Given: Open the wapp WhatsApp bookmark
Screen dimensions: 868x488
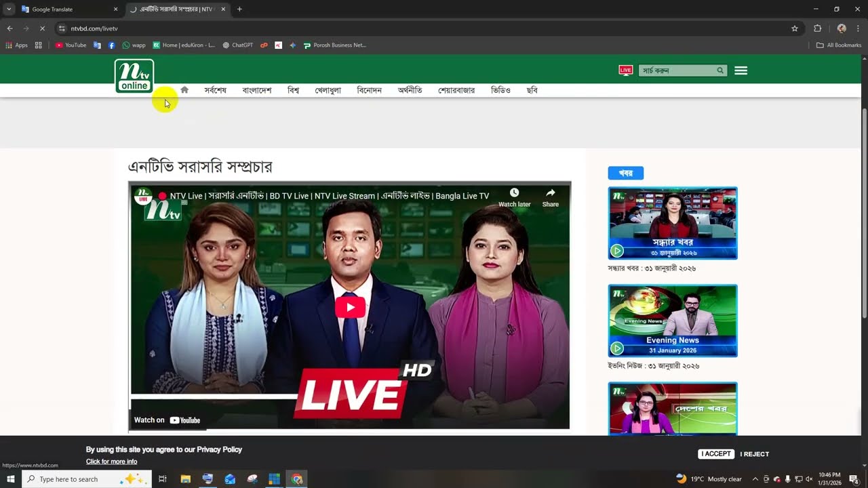Looking at the screenshot, I should pyautogui.click(x=134, y=45).
